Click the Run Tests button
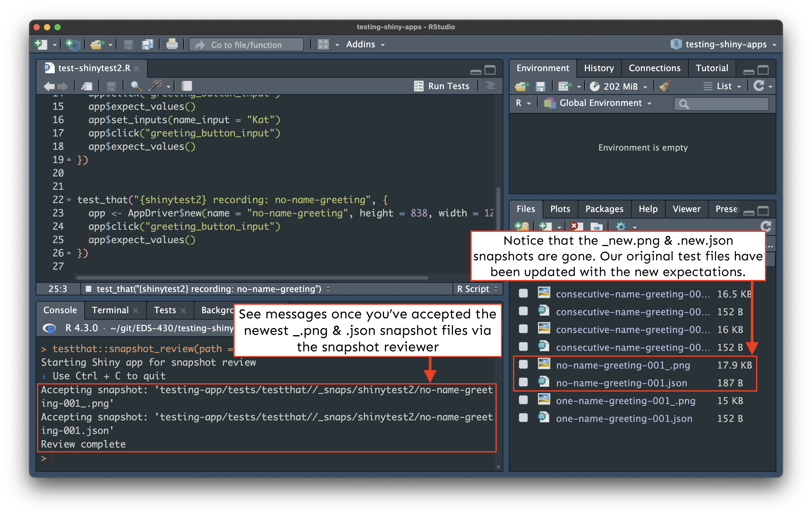The height and width of the screenshot is (516, 812). pyautogui.click(x=442, y=86)
